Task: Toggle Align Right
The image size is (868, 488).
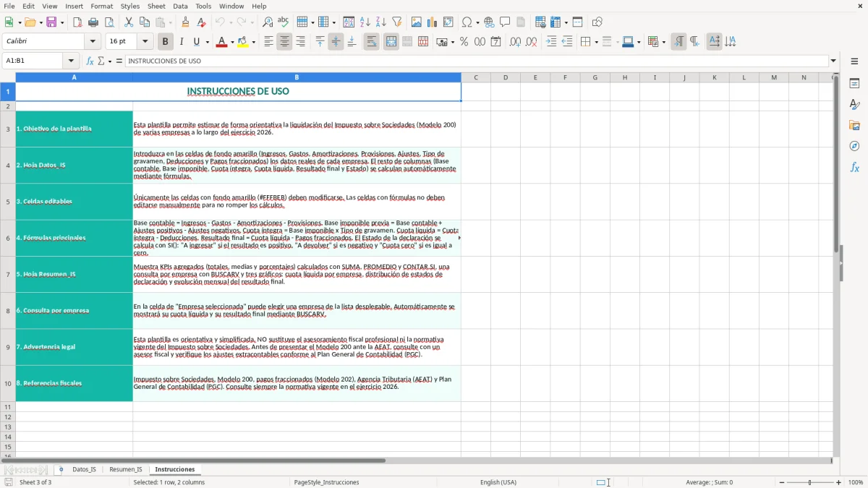Action: 300,42
